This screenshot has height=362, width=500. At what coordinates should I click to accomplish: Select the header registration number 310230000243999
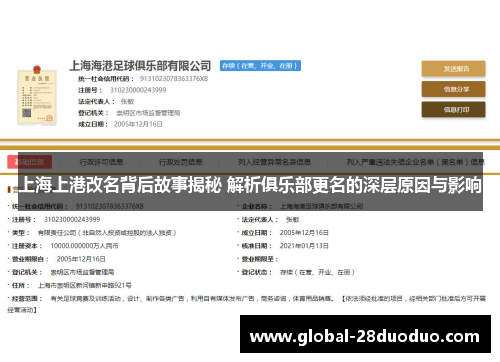tap(138, 90)
